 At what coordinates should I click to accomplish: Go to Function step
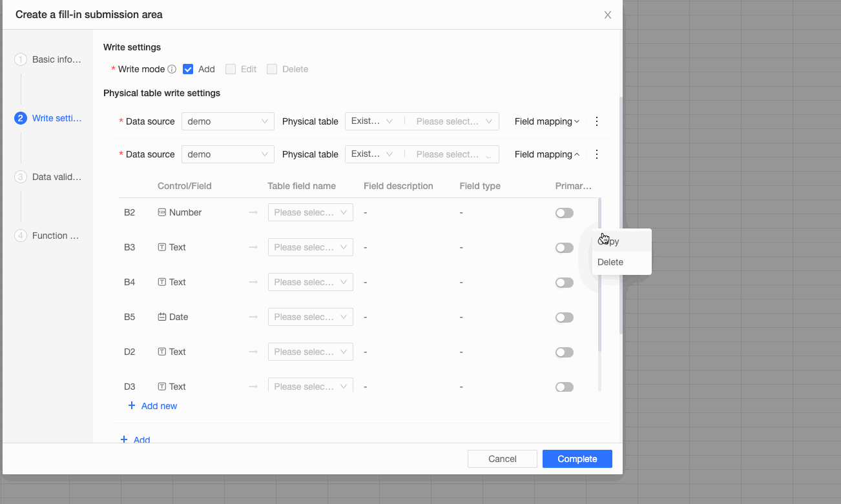[x=56, y=236]
